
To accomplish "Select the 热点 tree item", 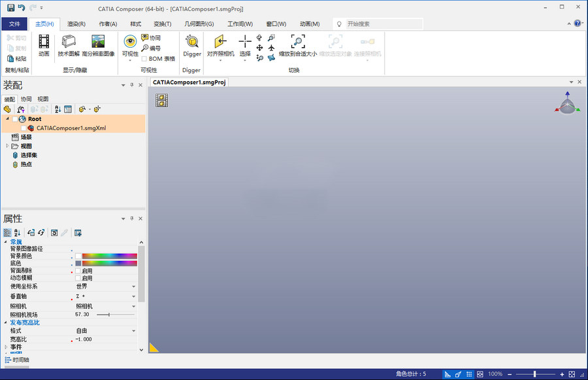I will click(x=26, y=164).
